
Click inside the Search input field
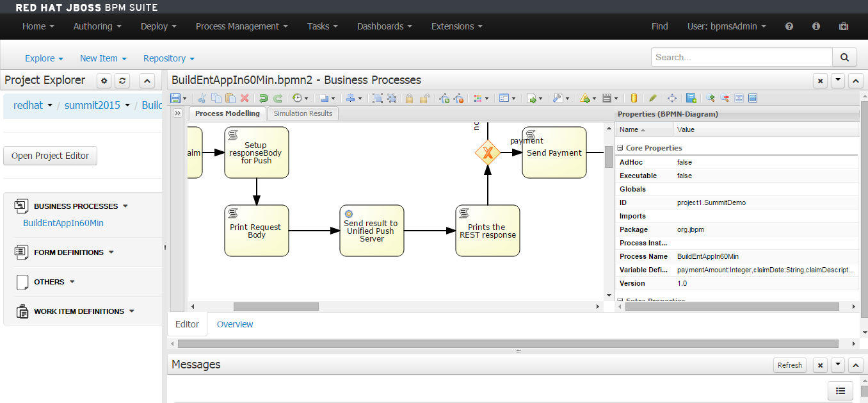[742, 57]
